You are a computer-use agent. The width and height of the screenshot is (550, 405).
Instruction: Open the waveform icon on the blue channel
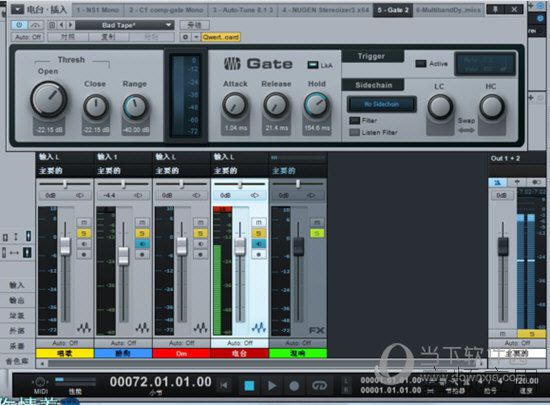[x=142, y=328]
